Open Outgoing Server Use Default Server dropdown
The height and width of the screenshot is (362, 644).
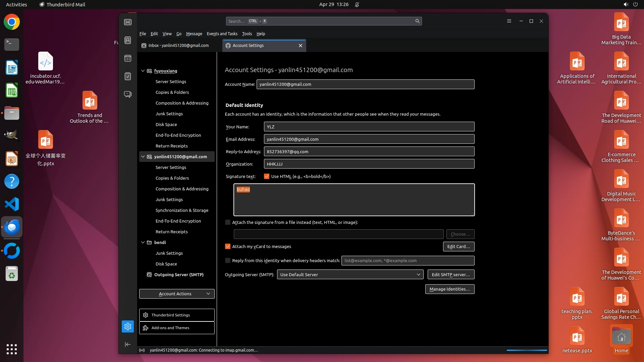pyautogui.click(x=350, y=275)
